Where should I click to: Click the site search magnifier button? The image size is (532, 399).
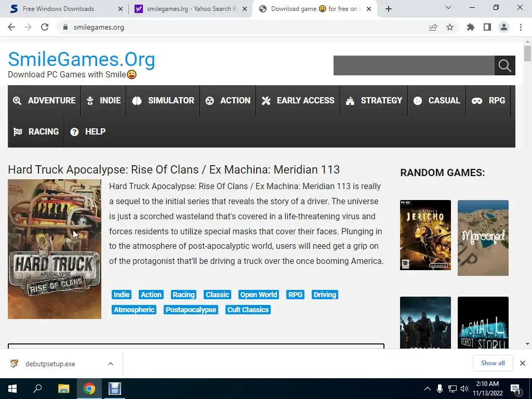pyautogui.click(x=505, y=65)
